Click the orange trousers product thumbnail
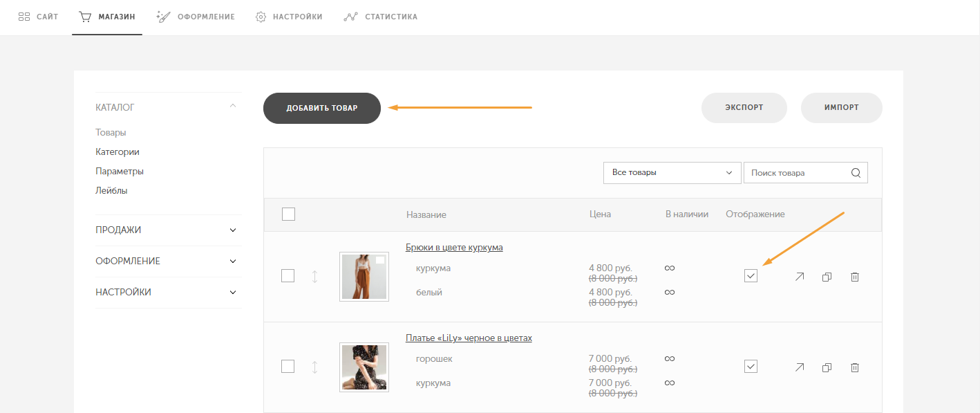Image resolution: width=980 pixels, height=413 pixels. coord(364,277)
